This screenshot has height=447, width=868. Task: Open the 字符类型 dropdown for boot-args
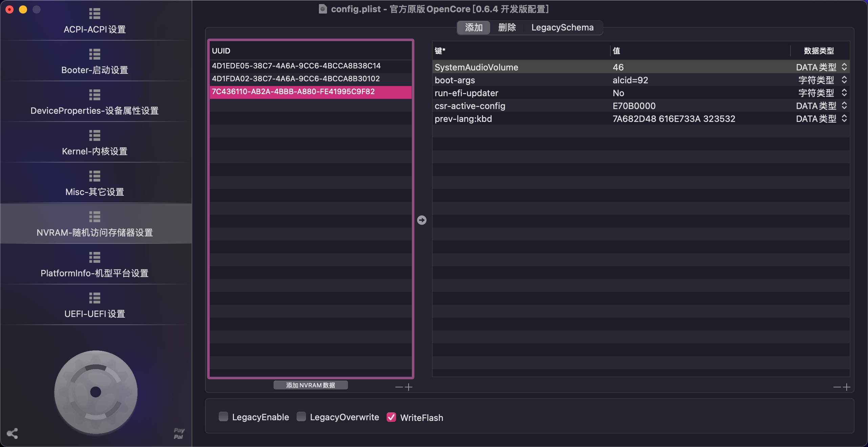pyautogui.click(x=845, y=80)
